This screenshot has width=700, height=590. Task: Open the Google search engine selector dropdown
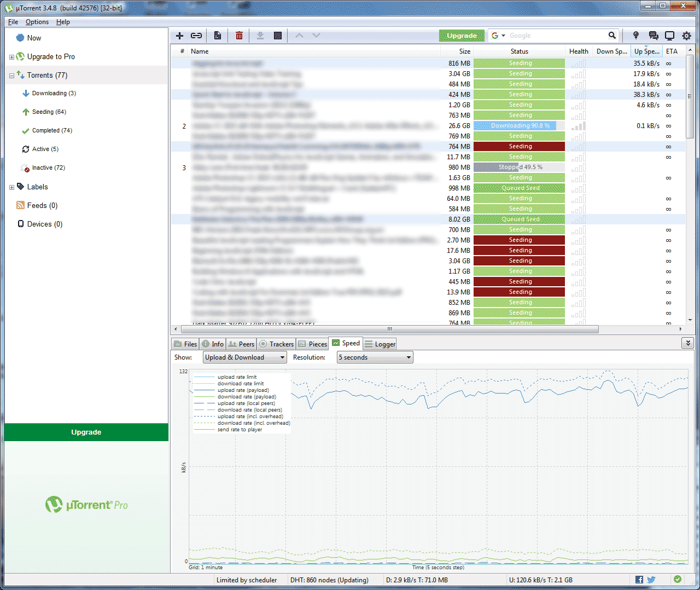(498, 36)
